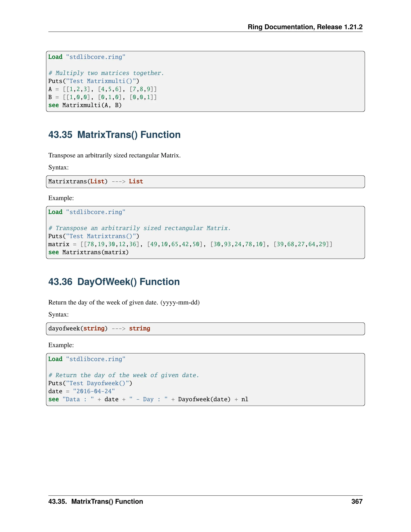Image resolution: width=411 pixels, height=532 pixels.
Task: Click the 'Example:' label above the DayOfWeek code
Action: click(x=61, y=345)
